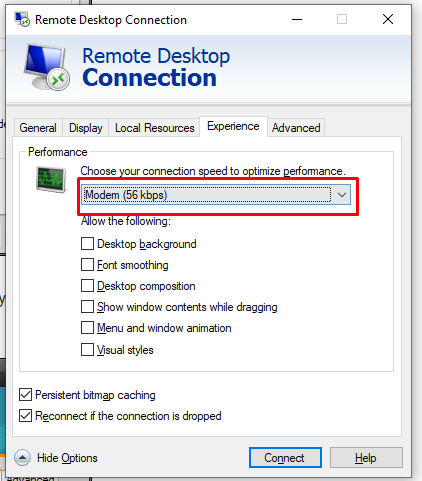Tick the Visual styles checkbox

click(x=87, y=350)
